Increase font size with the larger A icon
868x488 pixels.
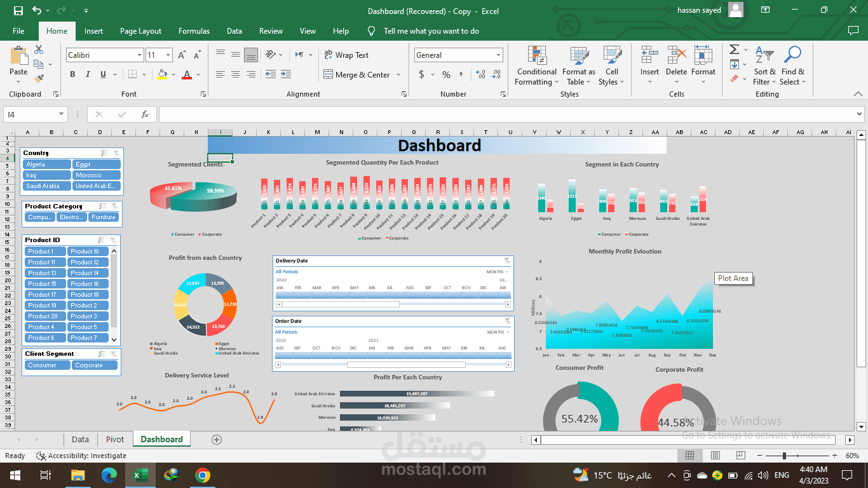click(x=182, y=55)
